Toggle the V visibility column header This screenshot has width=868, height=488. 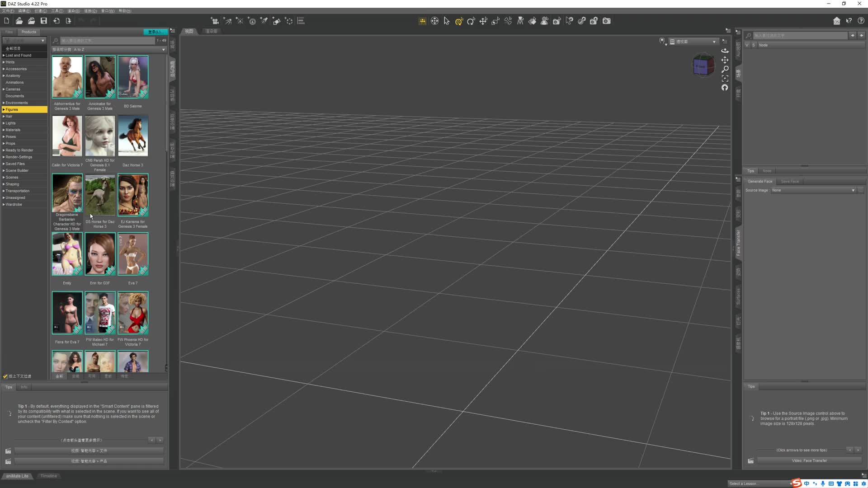tap(747, 45)
